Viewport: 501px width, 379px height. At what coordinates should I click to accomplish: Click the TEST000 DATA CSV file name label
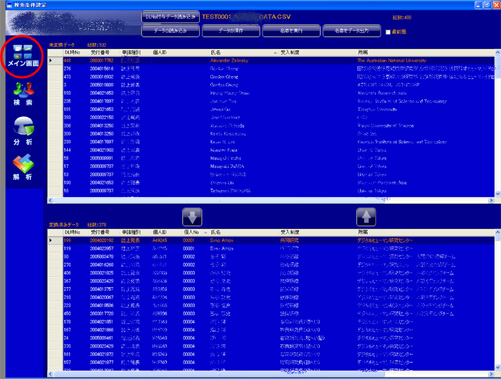pyautogui.click(x=246, y=17)
